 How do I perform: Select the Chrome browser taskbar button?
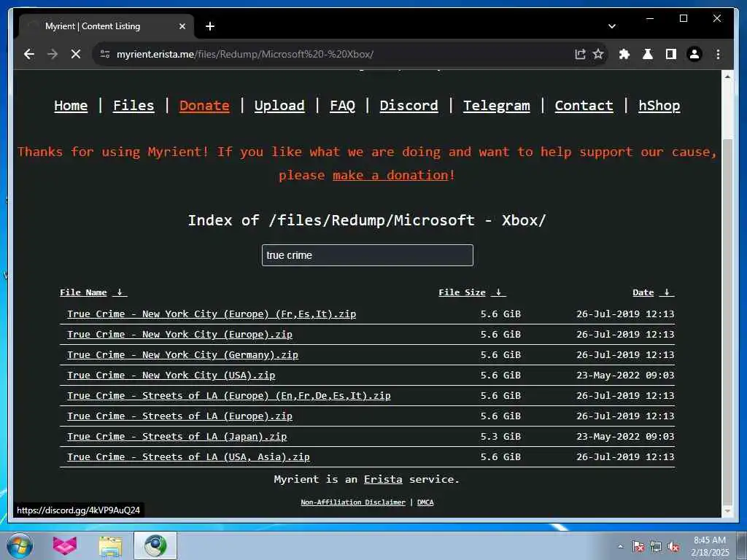pos(155,545)
